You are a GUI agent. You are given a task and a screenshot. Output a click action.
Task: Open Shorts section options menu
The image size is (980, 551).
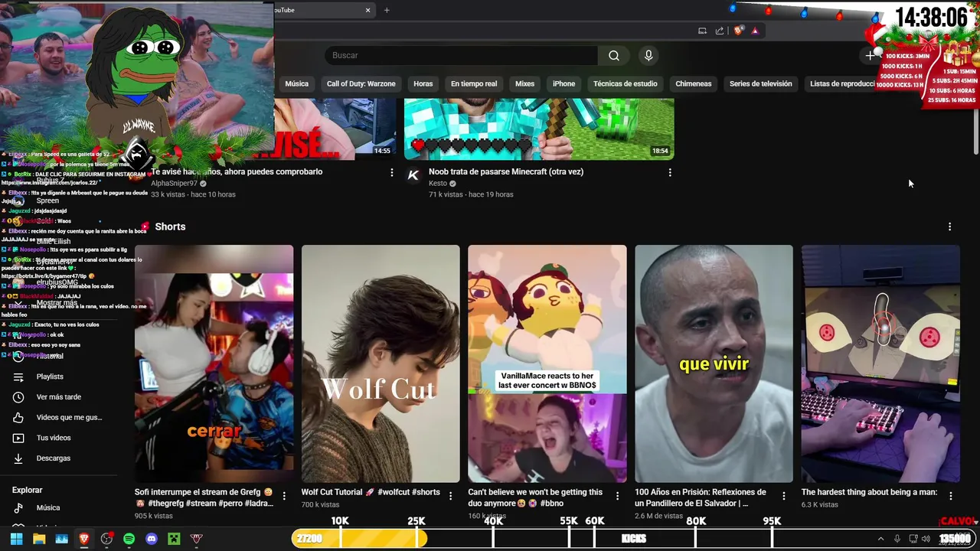949,227
